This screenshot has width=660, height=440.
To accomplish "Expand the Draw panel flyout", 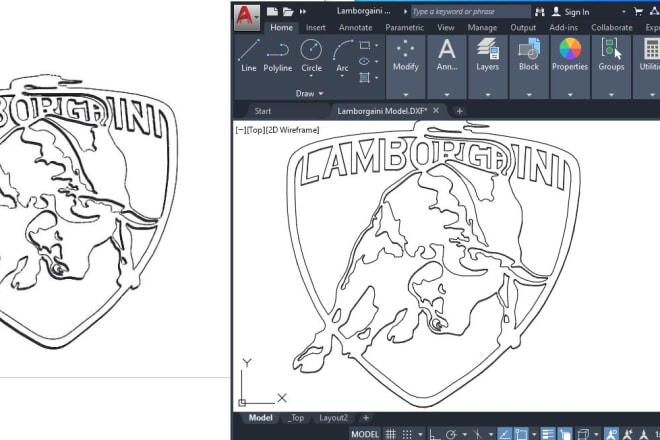I will coord(309,93).
